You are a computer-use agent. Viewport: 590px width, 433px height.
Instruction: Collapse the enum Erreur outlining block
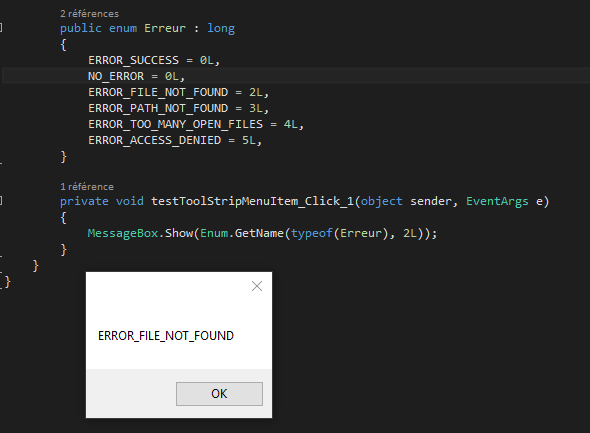coord(1,27)
